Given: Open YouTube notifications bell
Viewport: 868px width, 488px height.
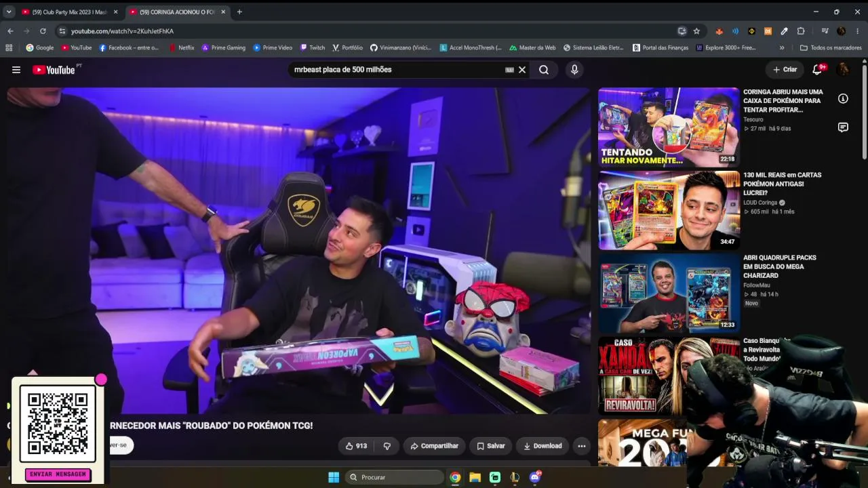Looking at the screenshot, I should tap(818, 69).
